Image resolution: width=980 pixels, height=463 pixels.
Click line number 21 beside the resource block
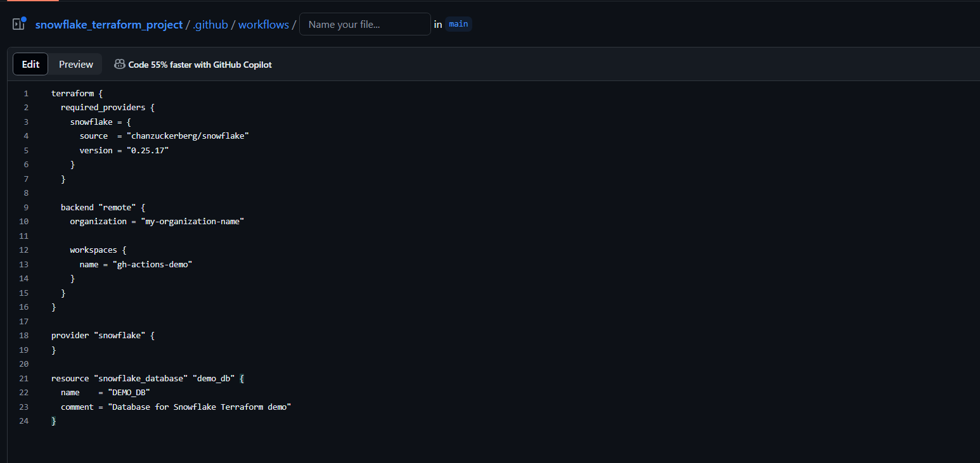tap(25, 378)
